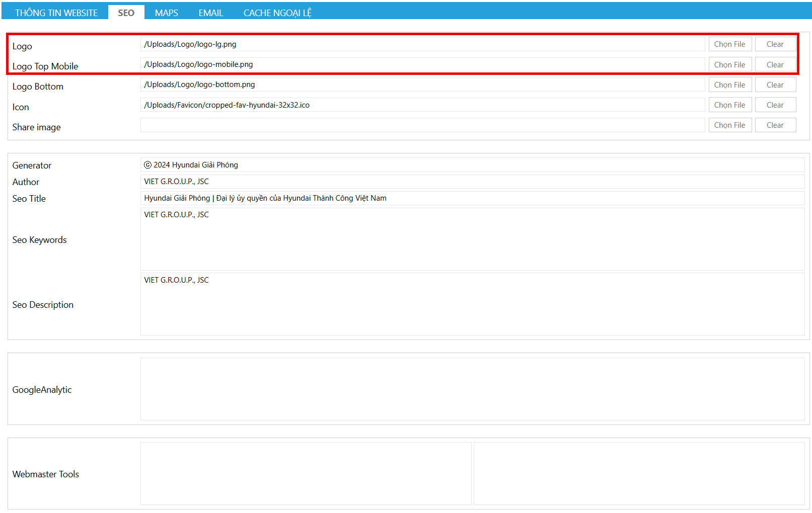
Task: Choose file for Logo Top Mobile
Action: [729, 65]
